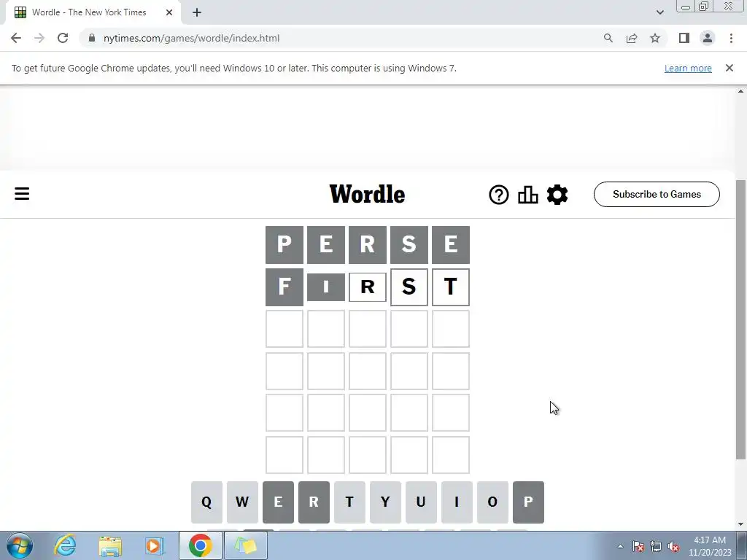View the statistics bar chart icon

coord(528,195)
